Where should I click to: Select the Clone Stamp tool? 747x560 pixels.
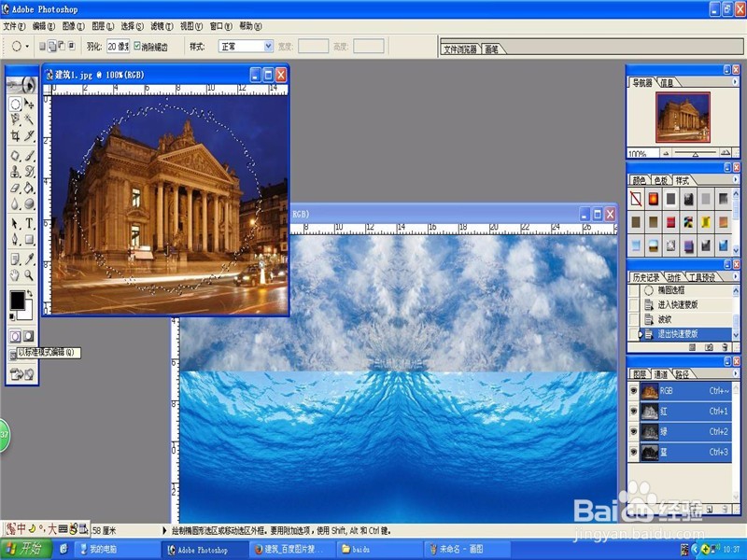coord(15,172)
